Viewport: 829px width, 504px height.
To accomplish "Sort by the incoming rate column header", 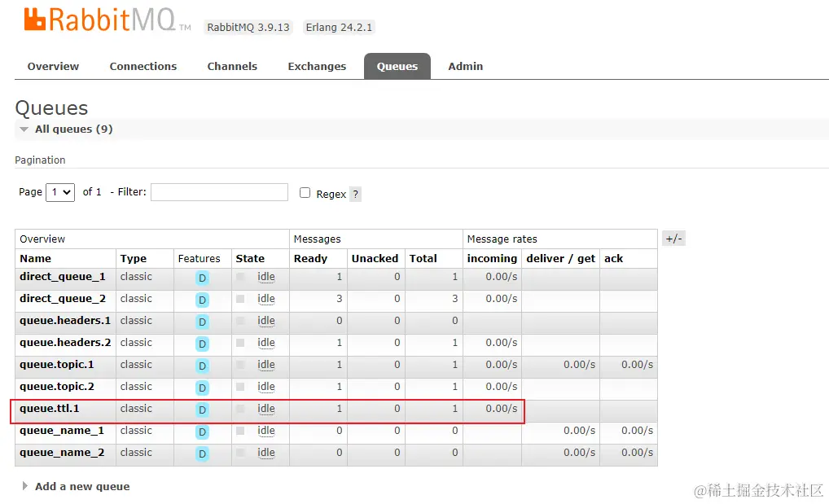I will (492, 259).
